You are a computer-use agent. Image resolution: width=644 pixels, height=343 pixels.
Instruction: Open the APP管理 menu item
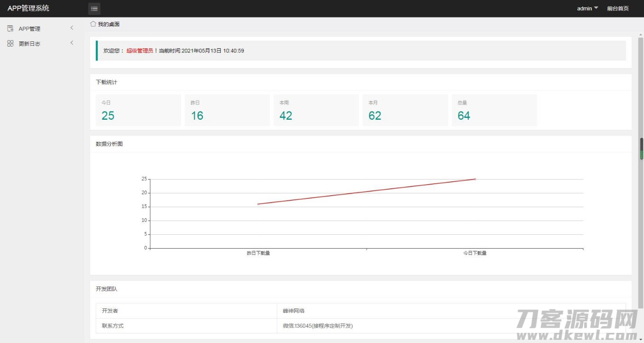29,29
